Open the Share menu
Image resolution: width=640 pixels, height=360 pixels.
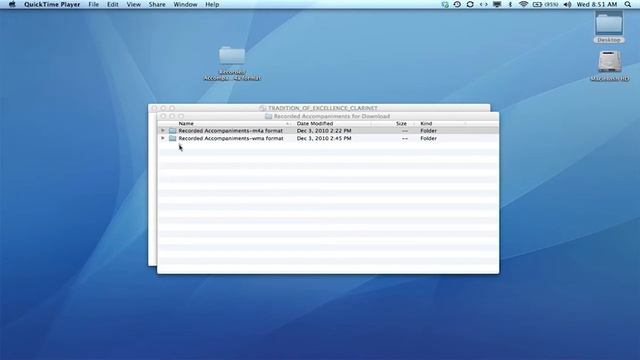(x=157, y=4)
